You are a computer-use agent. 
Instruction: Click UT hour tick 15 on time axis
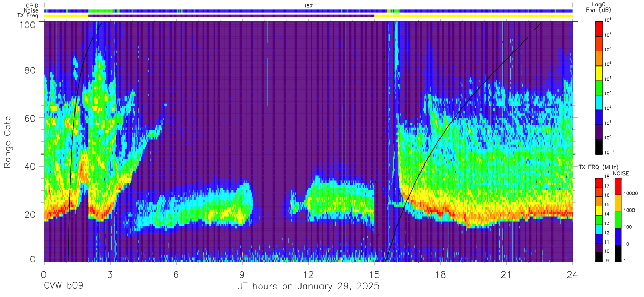click(x=374, y=274)
